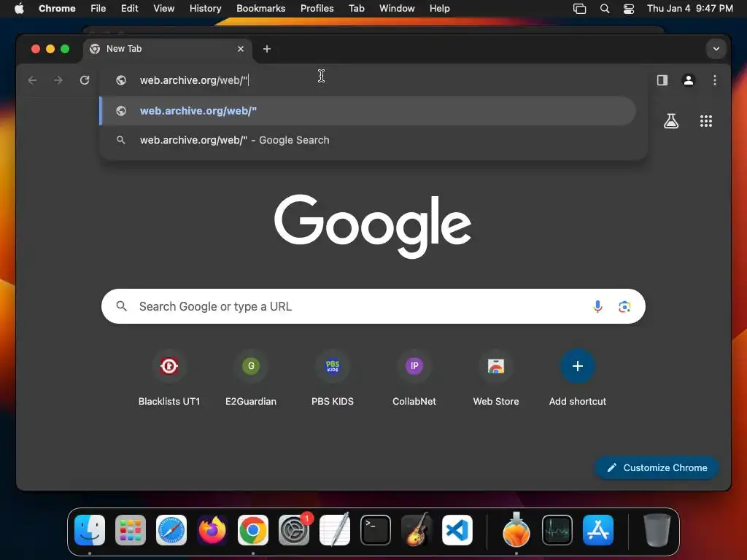747x560 pixels.
Task: Open Control Center in menu bar
Action: tap(629, 9)
